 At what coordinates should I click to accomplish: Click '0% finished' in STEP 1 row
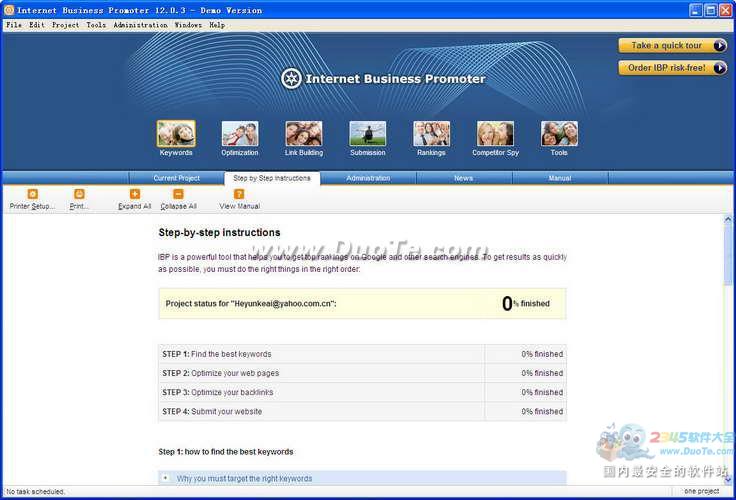click(542, 354)
